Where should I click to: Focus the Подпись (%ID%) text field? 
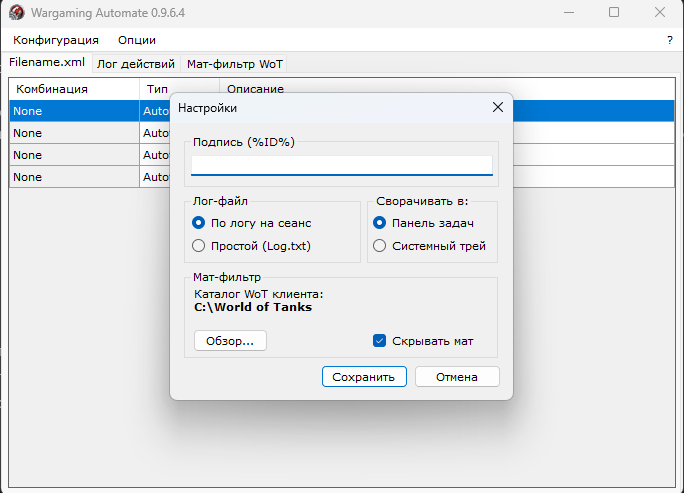tap(342, 165)
